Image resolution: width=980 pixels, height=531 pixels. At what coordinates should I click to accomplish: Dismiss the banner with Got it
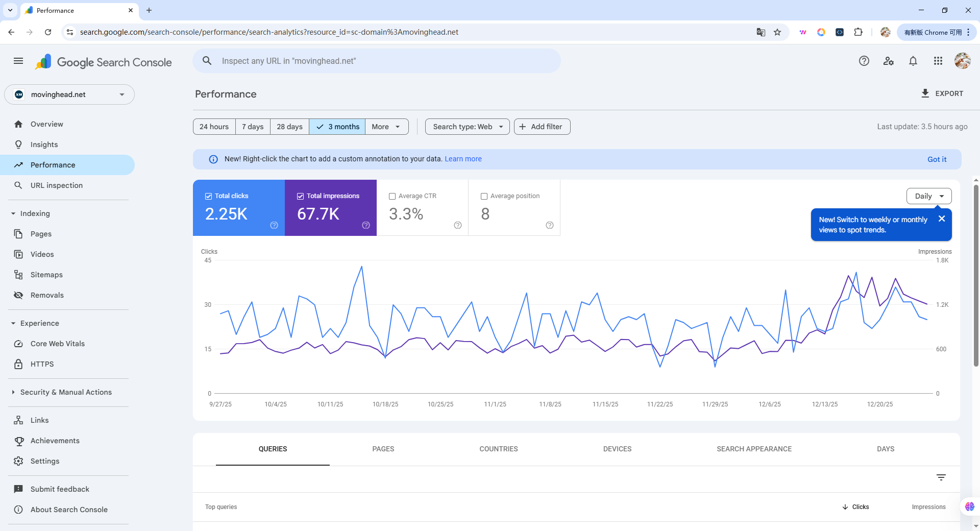937,159
